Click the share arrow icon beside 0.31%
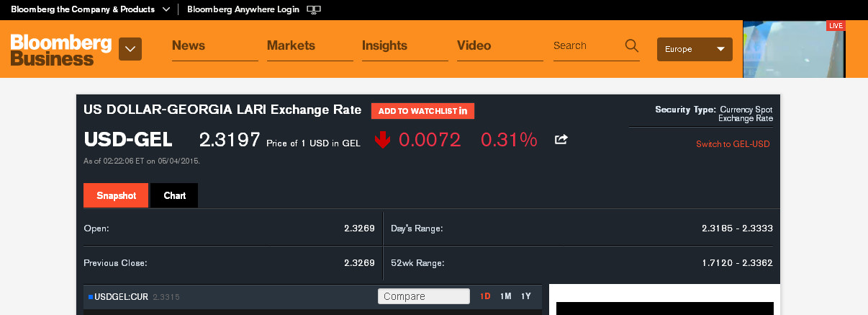 point(561,140)
